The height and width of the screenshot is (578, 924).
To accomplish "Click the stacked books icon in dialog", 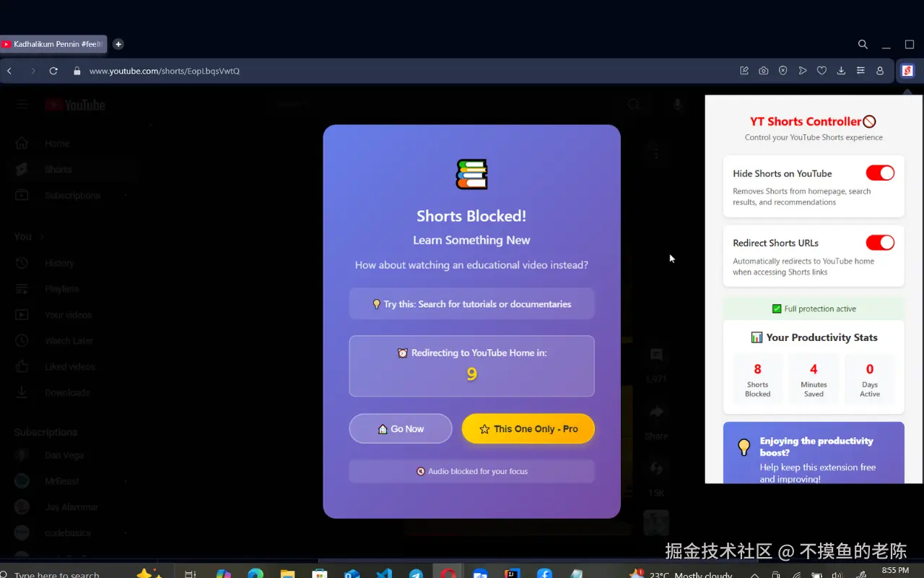I will 471,174.
